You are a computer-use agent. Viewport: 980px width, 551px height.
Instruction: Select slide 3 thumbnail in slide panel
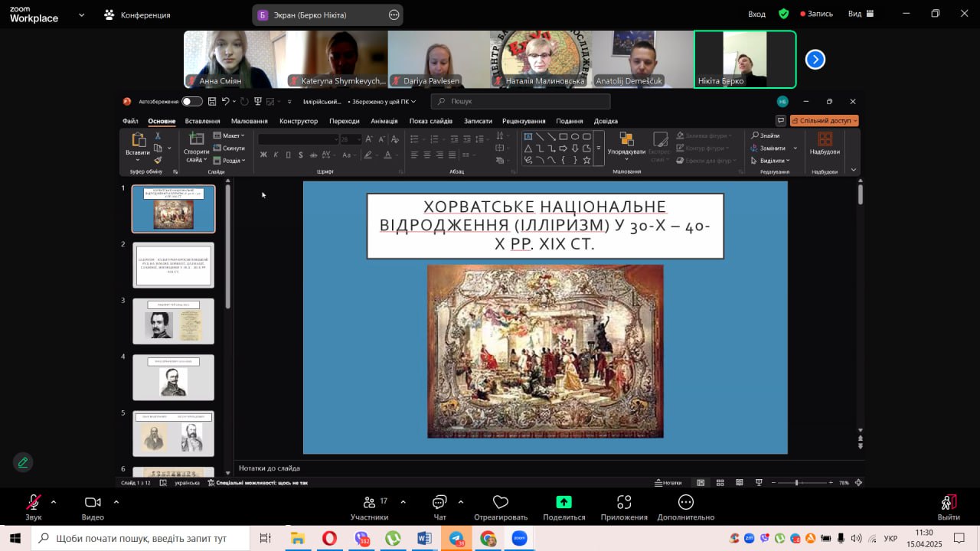(173, 321)
